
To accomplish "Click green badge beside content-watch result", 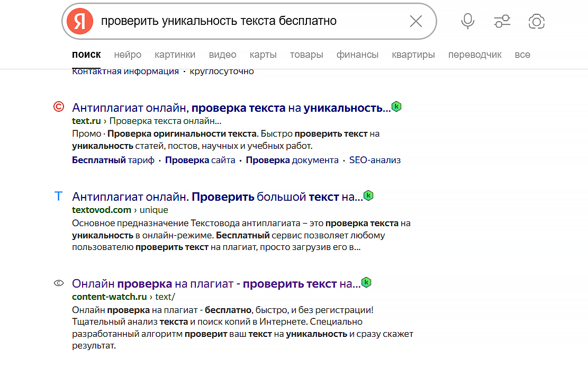I will click(366, 282).
